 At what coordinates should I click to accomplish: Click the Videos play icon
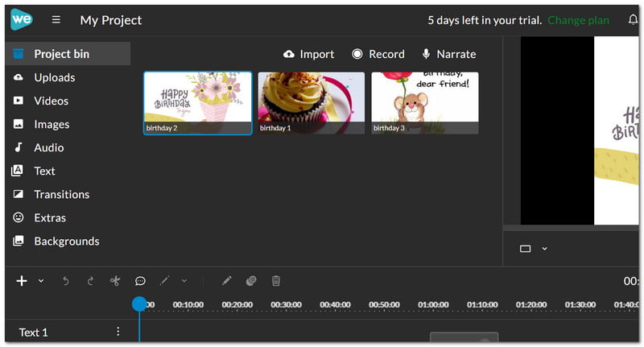(x=18, y=101)
